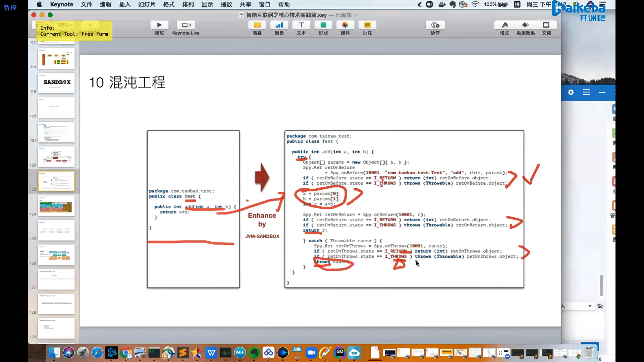Expand the document title chevron dropdown

tap(356, 15)
